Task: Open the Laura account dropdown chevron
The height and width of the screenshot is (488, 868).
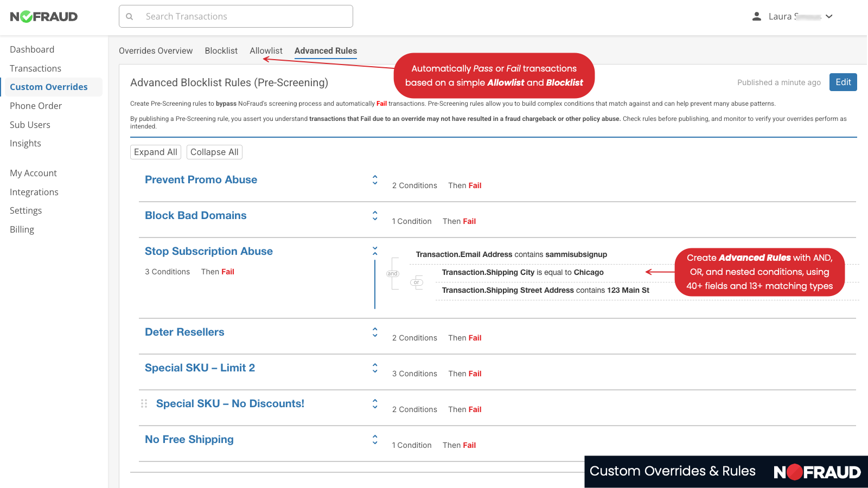Action: [829, 16]
